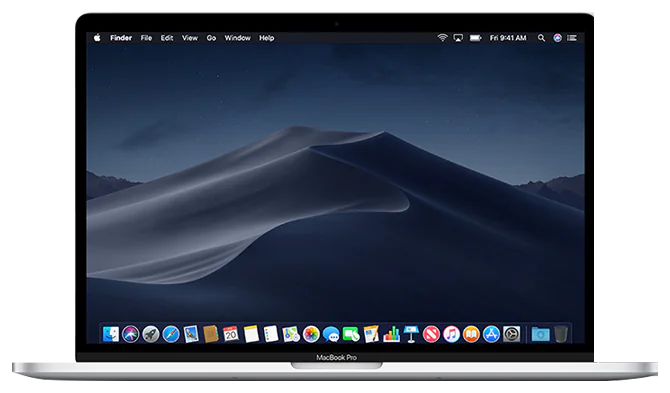Open Photos pinwheel icon in Dock
This screenshot has width=670, height=393.
311,334
